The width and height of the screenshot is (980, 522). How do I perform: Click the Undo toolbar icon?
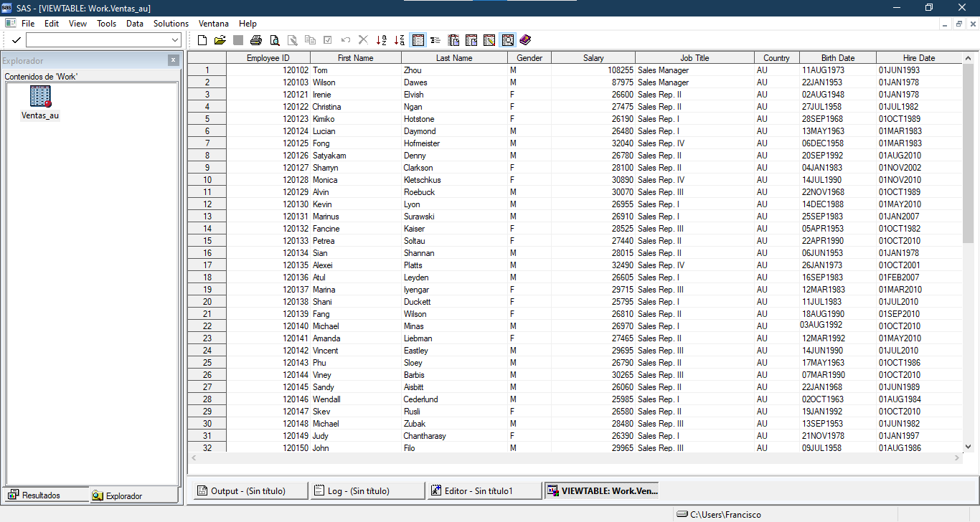pyautogui.click(x=346, y=40)
